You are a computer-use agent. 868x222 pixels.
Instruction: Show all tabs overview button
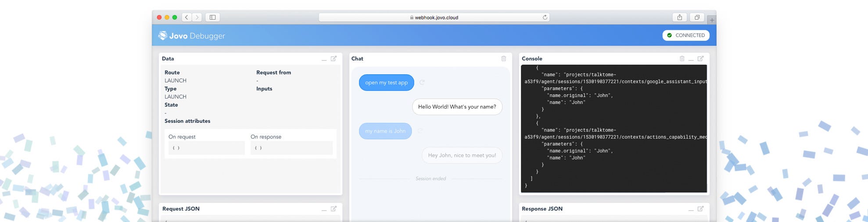[697, 18]
